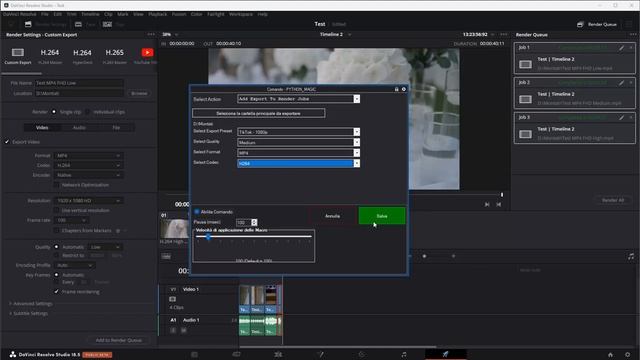Jump to last frame in viewer
Screen dimensions: 640x360
point(499,204)
